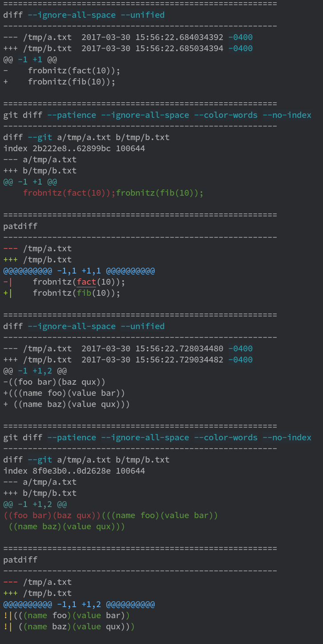Click the red 'fact' word in patdiff output

(x=87, y=282)
